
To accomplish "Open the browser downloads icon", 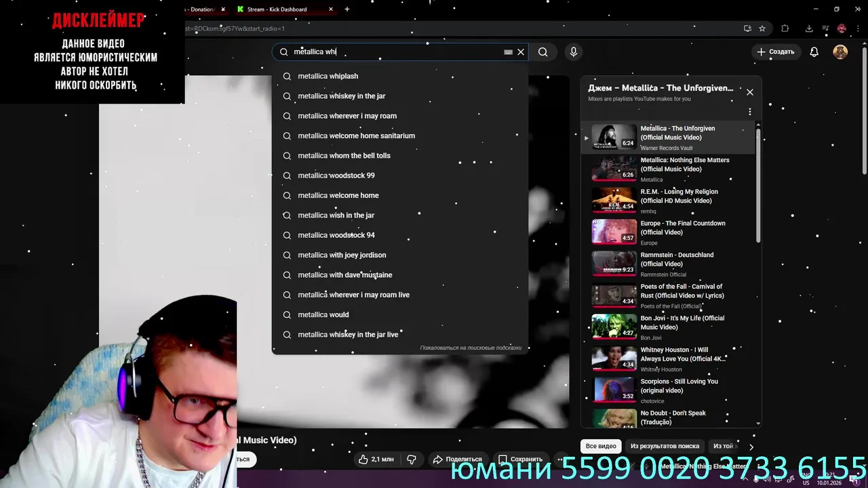I will pos(809,28).
